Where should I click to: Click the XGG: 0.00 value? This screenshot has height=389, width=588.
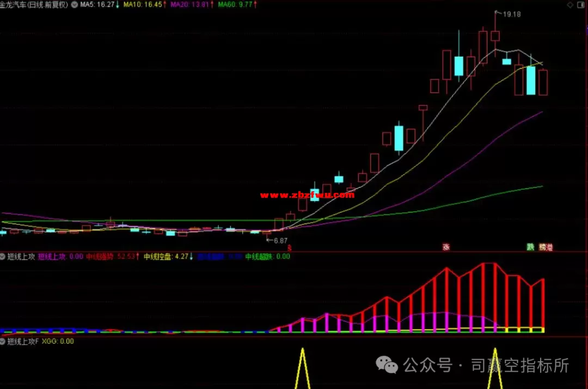58,342
